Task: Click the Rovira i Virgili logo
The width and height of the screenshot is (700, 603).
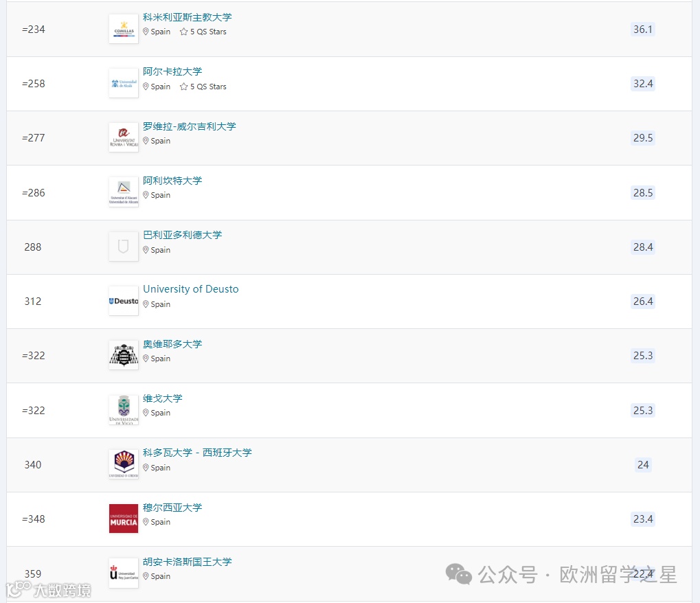Action: coord(123,137)
